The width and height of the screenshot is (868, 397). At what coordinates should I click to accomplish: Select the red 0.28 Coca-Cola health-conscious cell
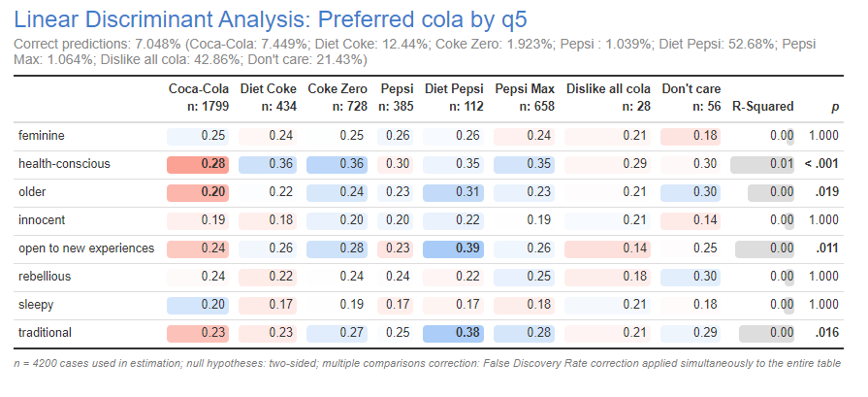[x=198, y=163]
